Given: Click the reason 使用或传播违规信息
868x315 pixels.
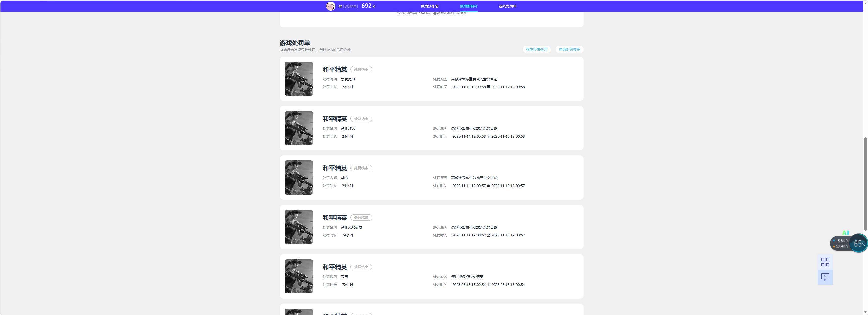Looking at the screenshot, I should click(467, 276).
